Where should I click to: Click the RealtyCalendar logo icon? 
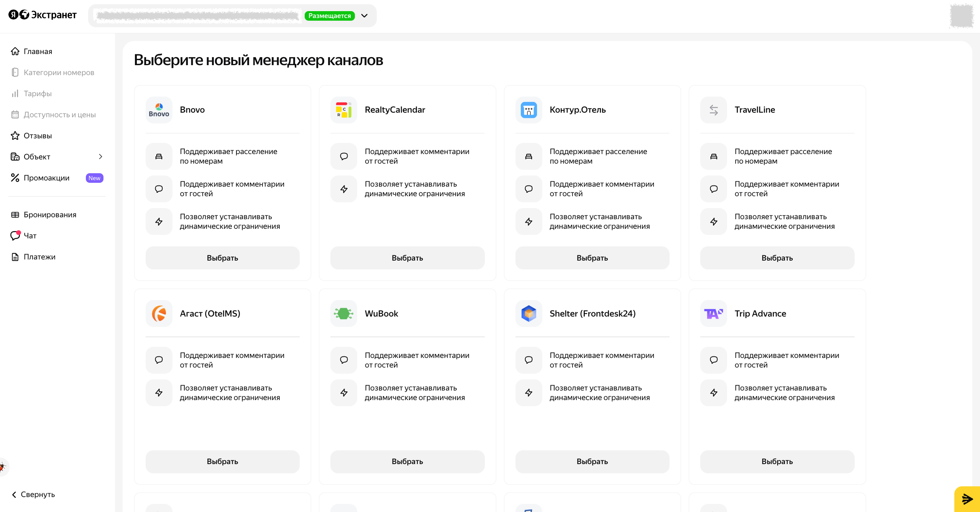click(x=344, y=110)
